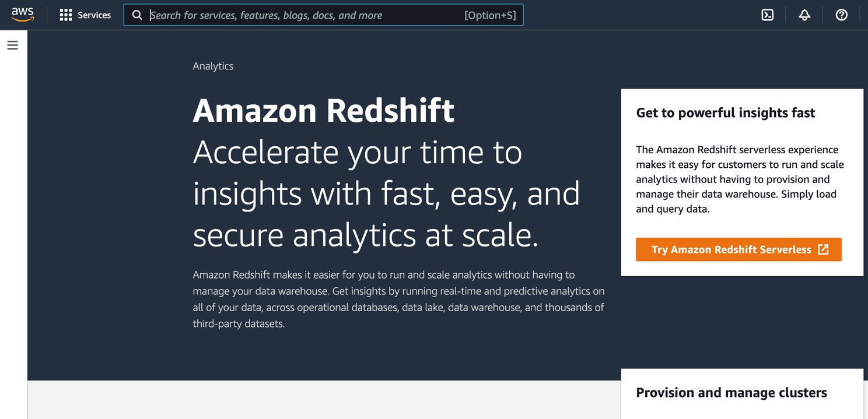Toggle the Redshift left navigation sidebar open
The height and width of the screenshot is (419, 868).
12,44
